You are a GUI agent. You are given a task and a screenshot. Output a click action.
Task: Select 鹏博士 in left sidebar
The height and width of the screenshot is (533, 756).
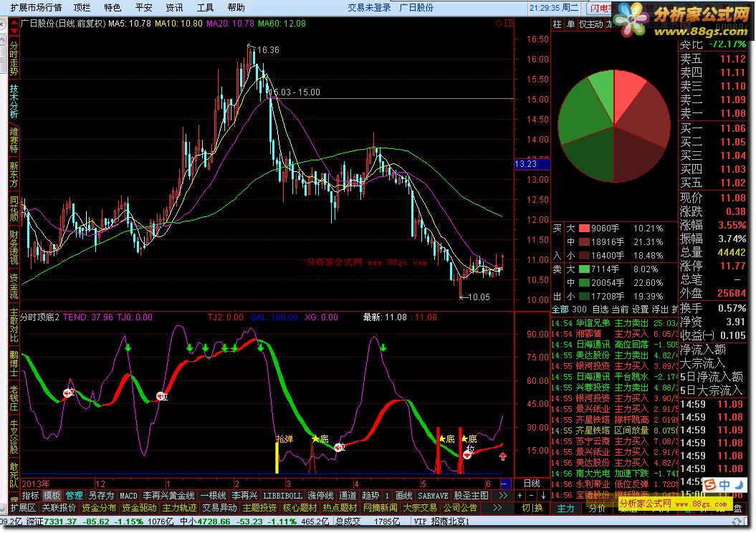click(x=14, y=363)
